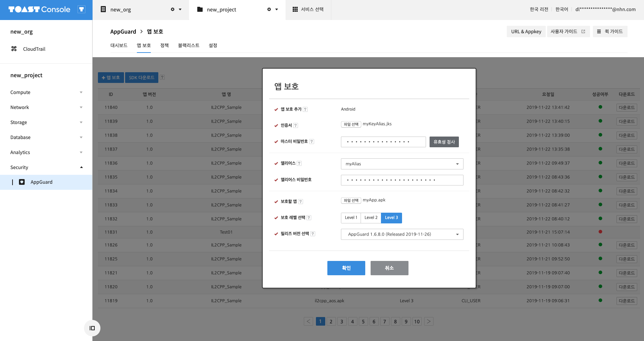Click SDK 다운로드 button
644x341 pixels.
(142, 78)
